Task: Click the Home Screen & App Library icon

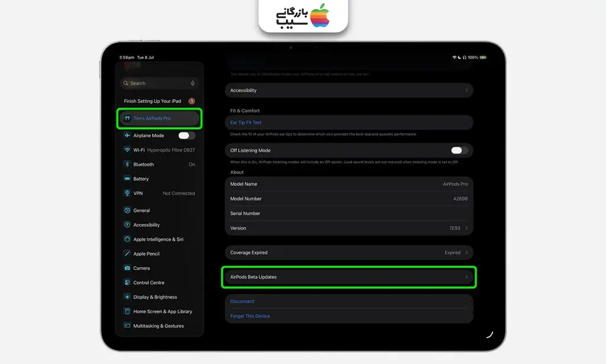Action: click(127, 311)
